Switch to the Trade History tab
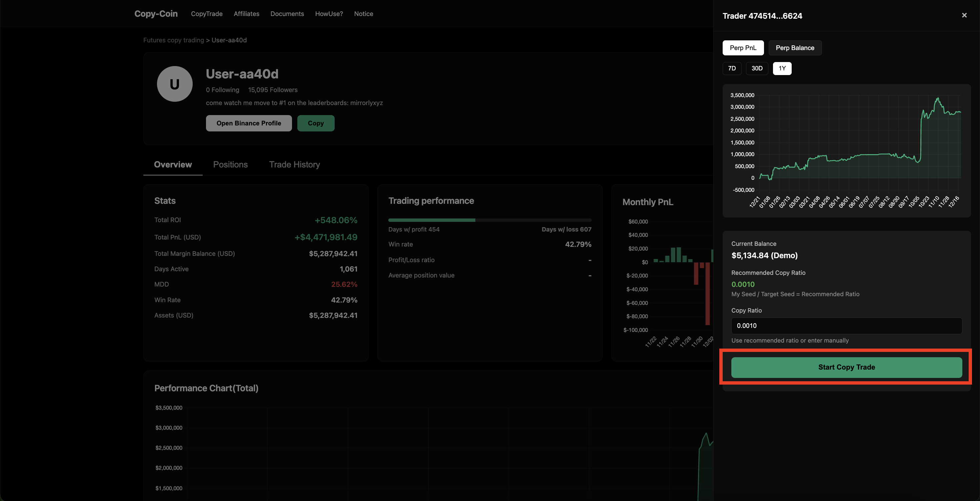The width and height of the screenshot is (980, 501). [x=294, y=165]
